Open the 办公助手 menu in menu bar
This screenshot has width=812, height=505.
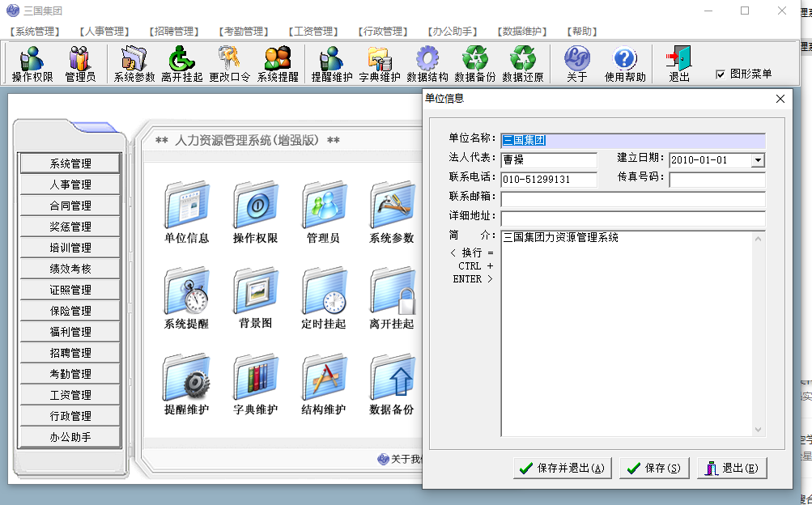point(453,32)
